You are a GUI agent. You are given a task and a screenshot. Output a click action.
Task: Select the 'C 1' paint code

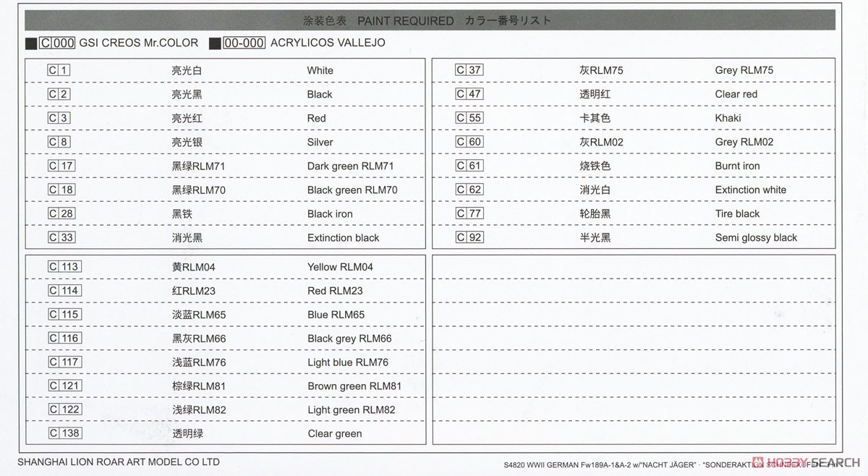click(59, 70)
